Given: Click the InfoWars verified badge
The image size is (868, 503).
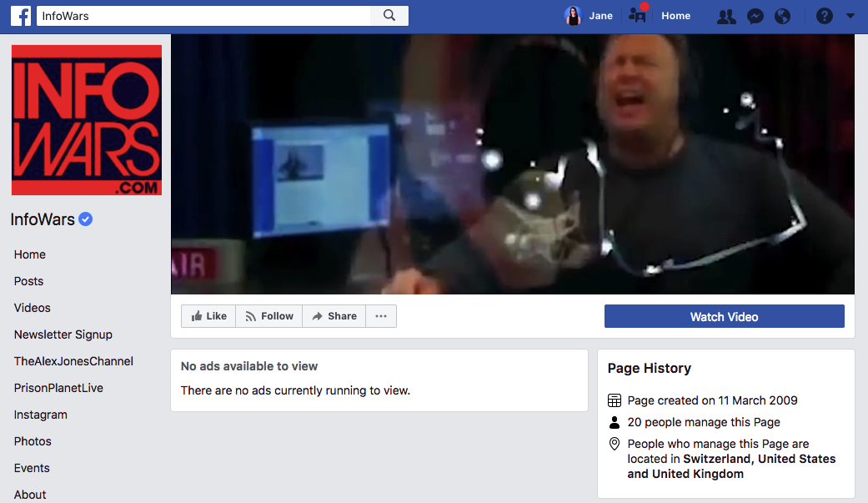Looking at the screenshot, I should [x=85, y=219].
